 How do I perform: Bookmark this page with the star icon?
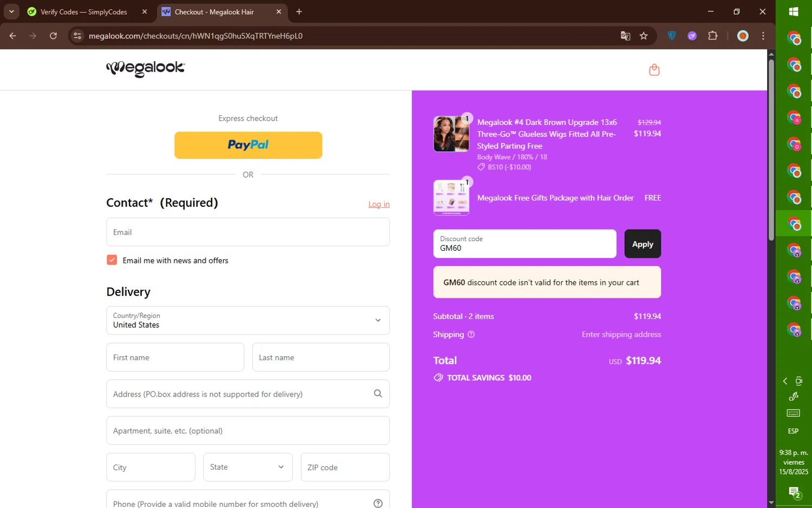(644, 36)
